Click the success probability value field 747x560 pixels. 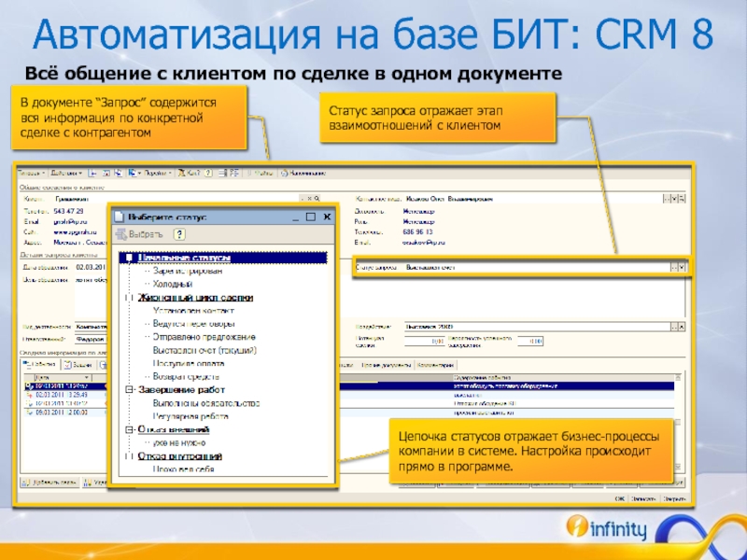tap(529, 341)
